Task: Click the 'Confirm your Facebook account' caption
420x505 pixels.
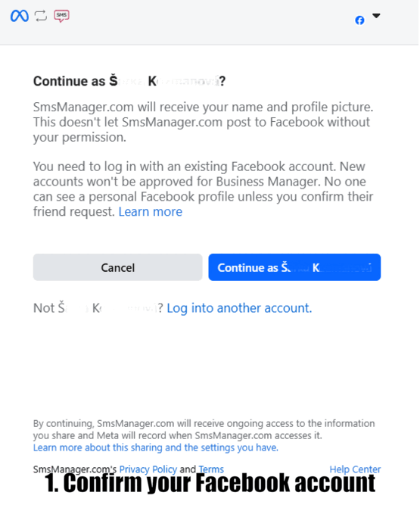Action: (210, 484)
